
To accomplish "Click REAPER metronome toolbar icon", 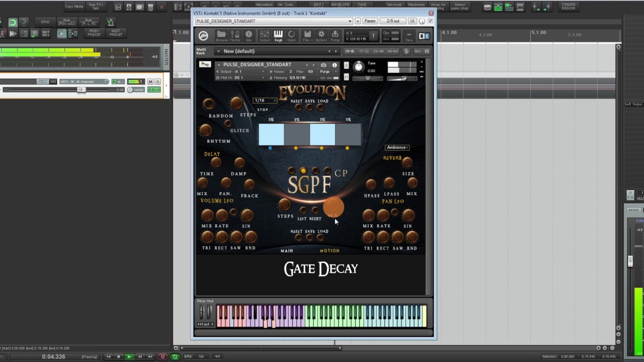I will (x=111, y=22).
